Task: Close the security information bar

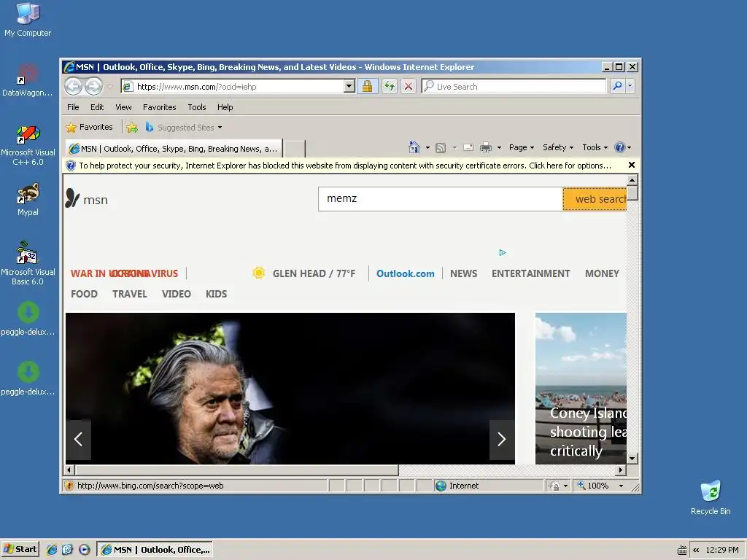Action: (x=631, y=165)
